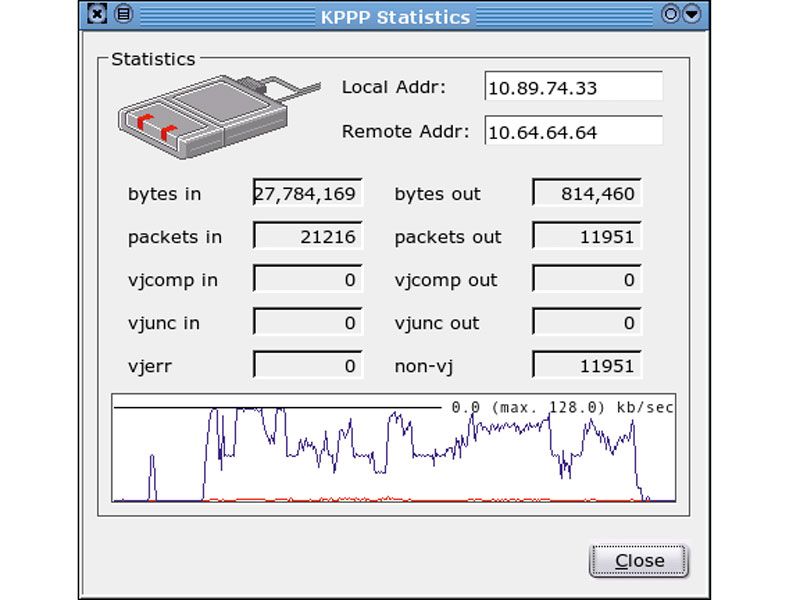Click the 'vjunc out' label
The width and height of the screenshot is (800, 600).
coord(437,324)
